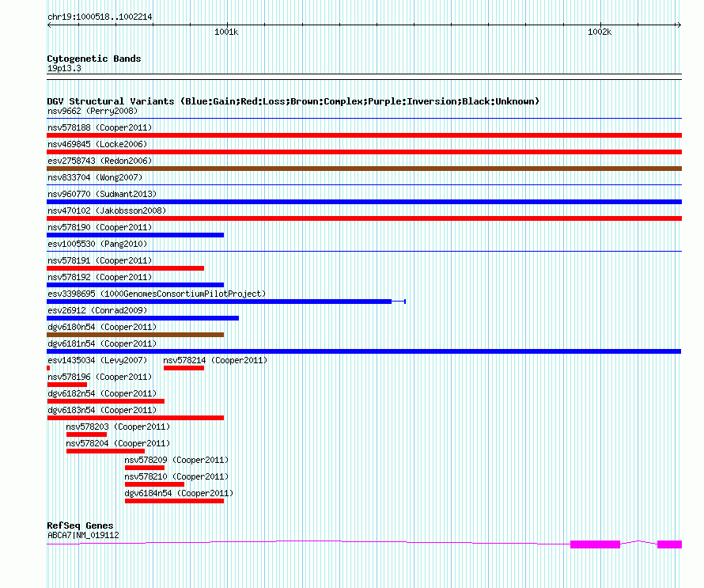Click the left ruler arrow to pan upstream
The image size is (704, 588).
49,25
